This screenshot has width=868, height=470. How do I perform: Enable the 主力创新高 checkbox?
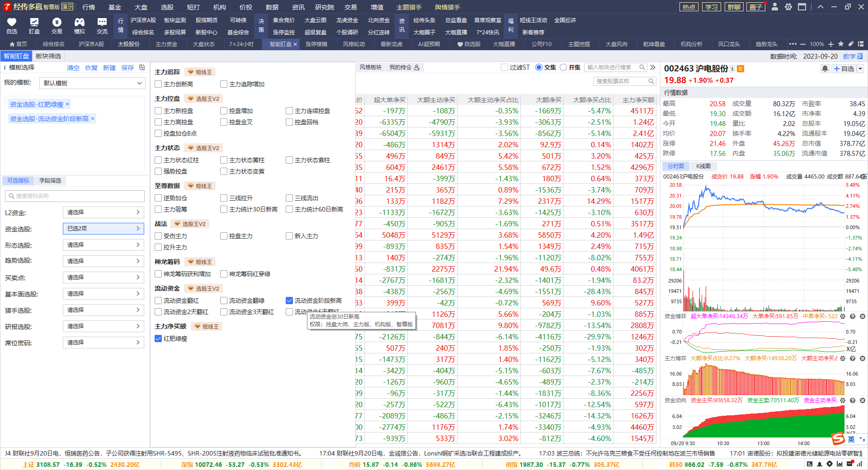[x=158, y=84]
